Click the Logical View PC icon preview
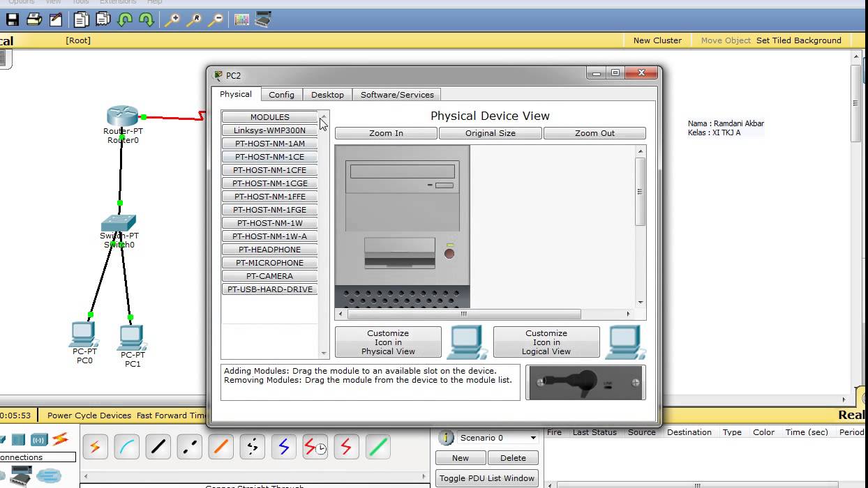 coord(625,342)
